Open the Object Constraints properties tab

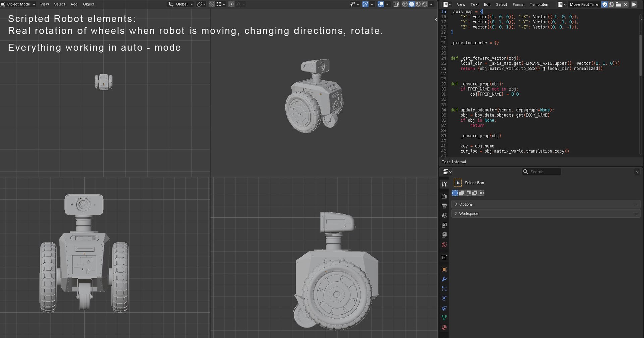click(x=444, y=308)
